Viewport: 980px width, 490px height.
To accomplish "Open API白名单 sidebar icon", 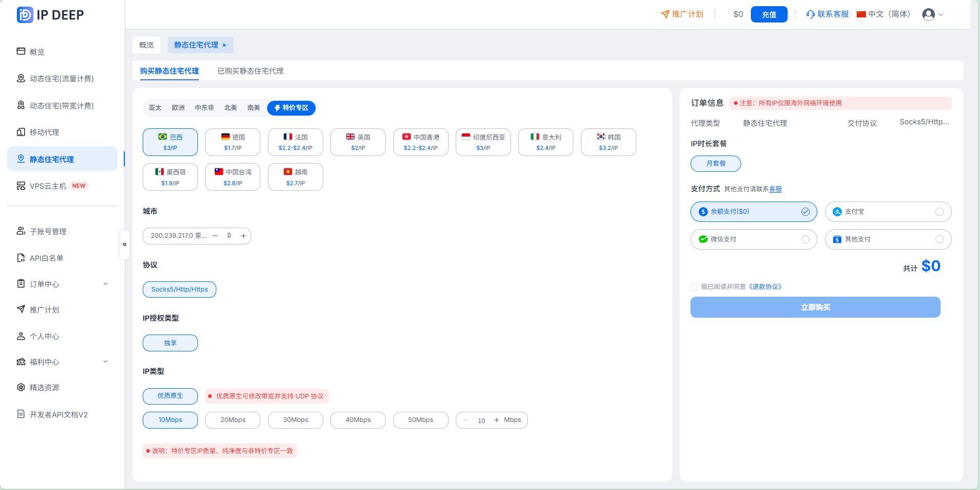I will pos(21,258).
